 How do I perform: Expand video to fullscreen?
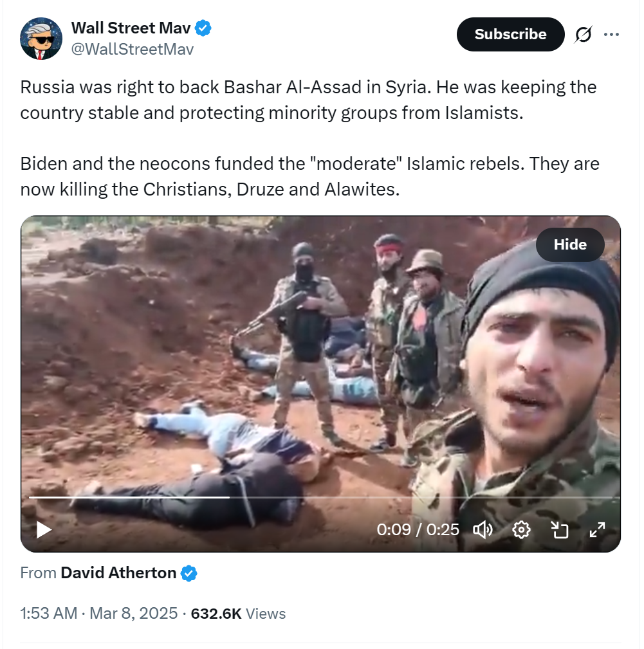tap(597, 529)
